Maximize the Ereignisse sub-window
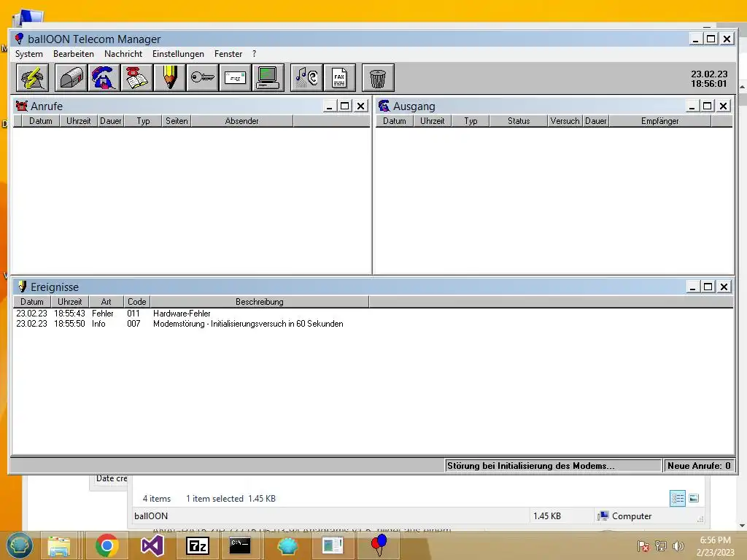 click(x=708, y=286)
